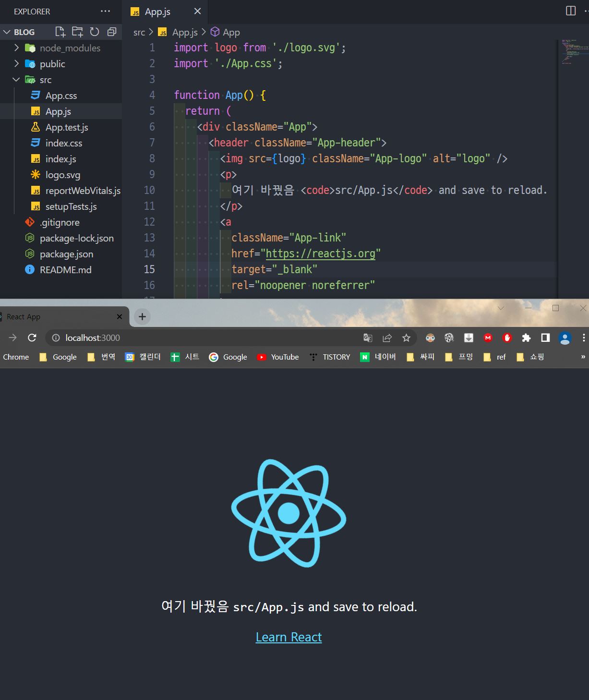
Task: Click Chrome forward navigation arrow
Action: 13,338
